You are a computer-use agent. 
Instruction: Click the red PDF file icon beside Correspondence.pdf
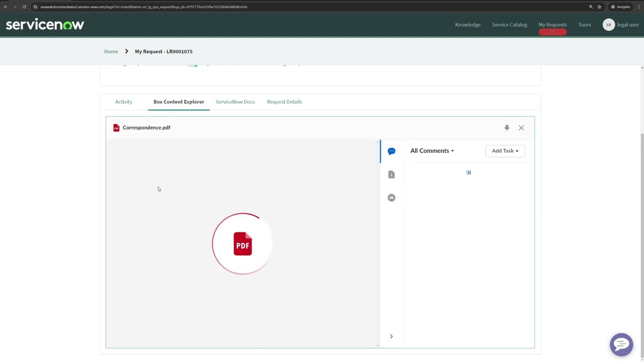[116, 128]
